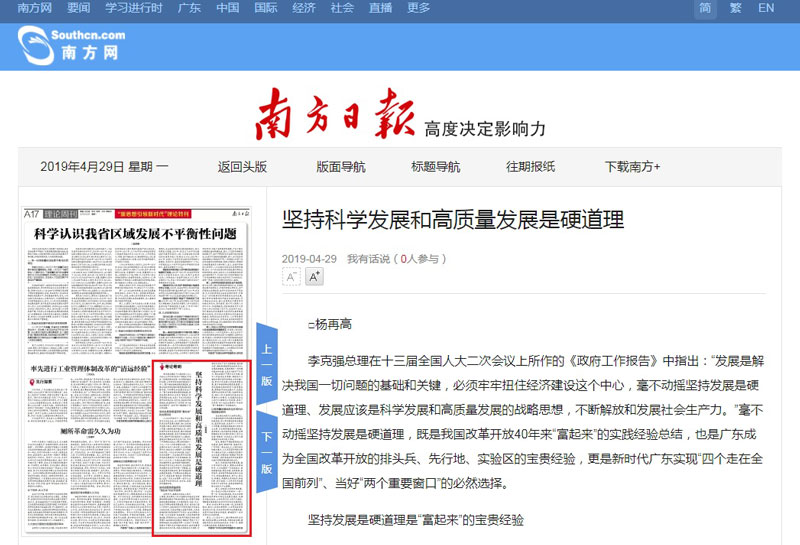Click the article date 2019-04-29

pos(309,259)
